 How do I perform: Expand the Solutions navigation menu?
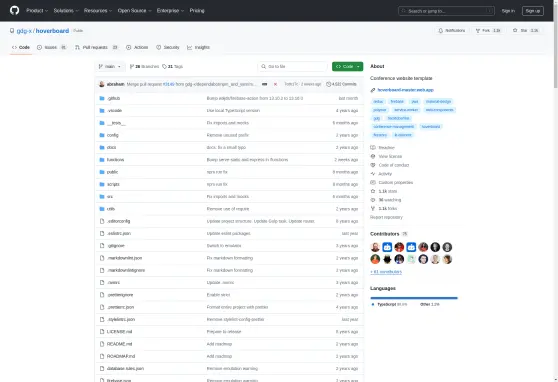(66, 11)
